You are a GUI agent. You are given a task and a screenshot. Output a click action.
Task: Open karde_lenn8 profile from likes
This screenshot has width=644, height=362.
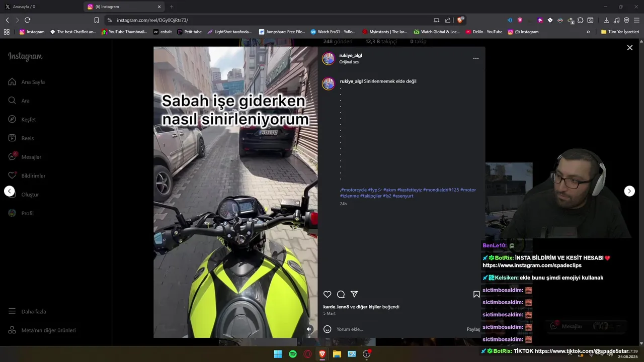point(336,307)
